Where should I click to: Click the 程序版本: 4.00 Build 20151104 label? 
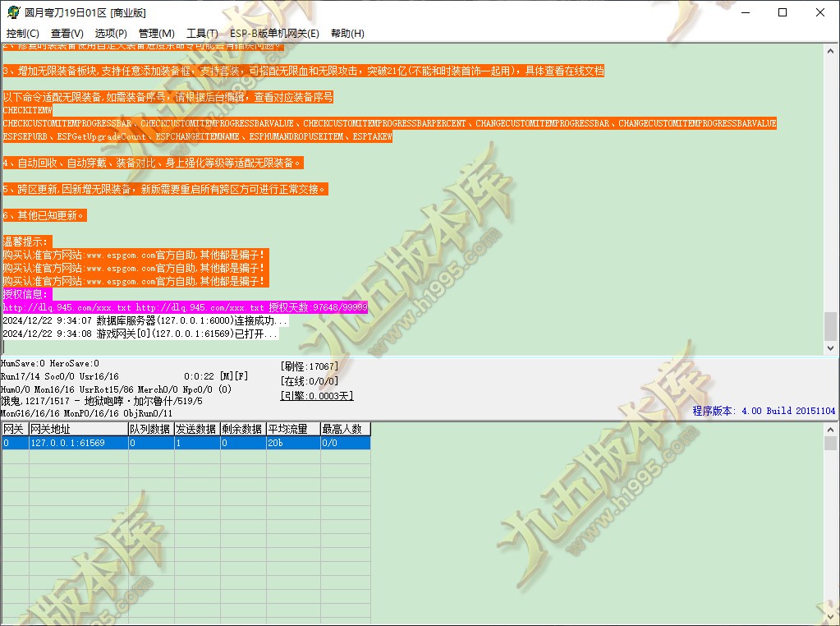(764, 411)
